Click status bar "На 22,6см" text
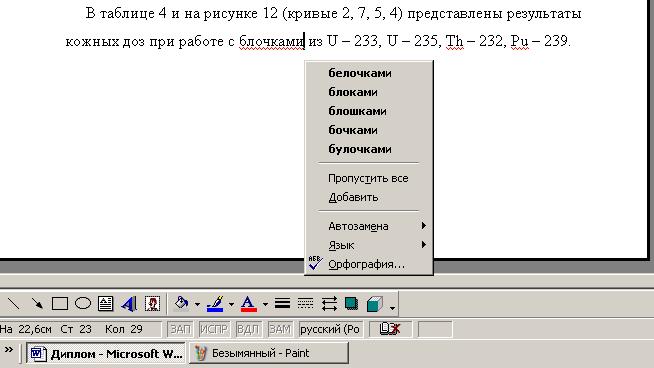Viewport: 654px width, 368px height. 26,329
